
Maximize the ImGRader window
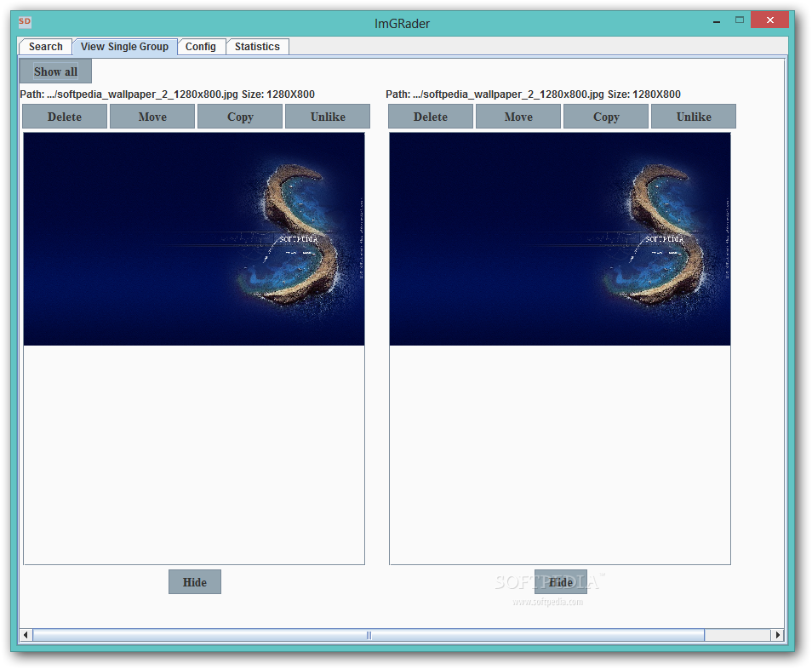tap(740, 20)
